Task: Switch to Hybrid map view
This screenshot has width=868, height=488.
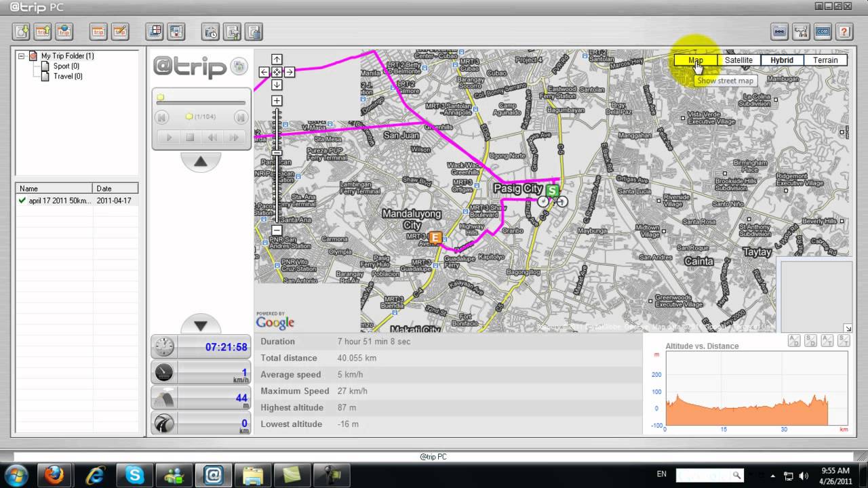Action: 782,60
